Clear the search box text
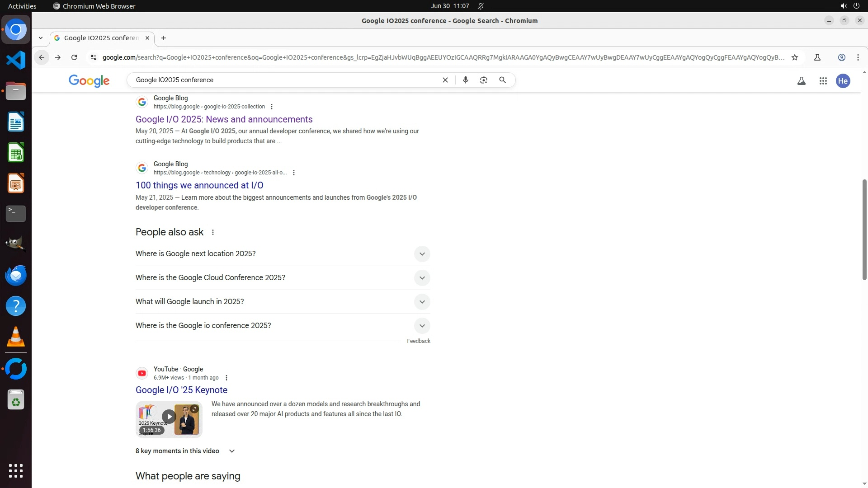The height and width of the screenshot is (488, 868). [445, 80]
